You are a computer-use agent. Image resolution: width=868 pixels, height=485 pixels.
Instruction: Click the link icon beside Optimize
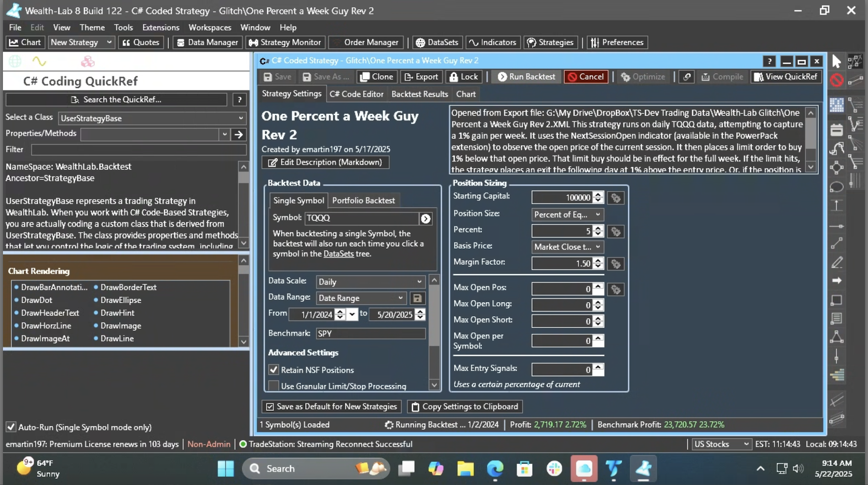tap(687, 77)
